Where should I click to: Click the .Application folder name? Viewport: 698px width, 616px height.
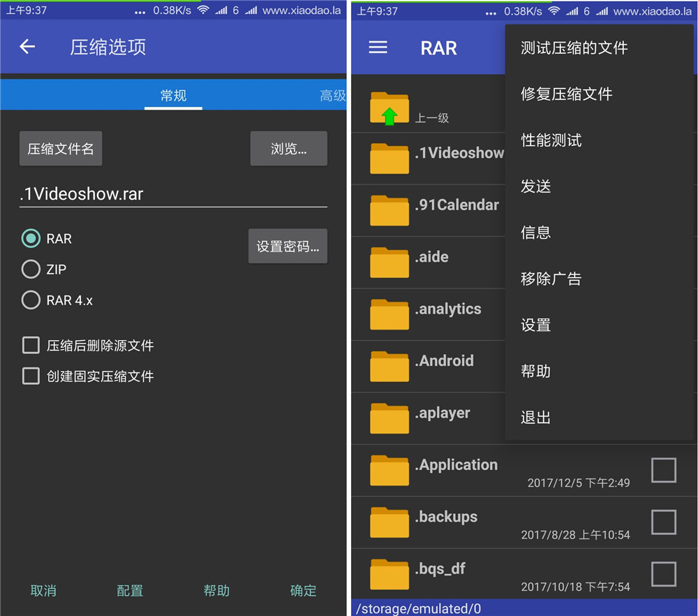point(456,465)
